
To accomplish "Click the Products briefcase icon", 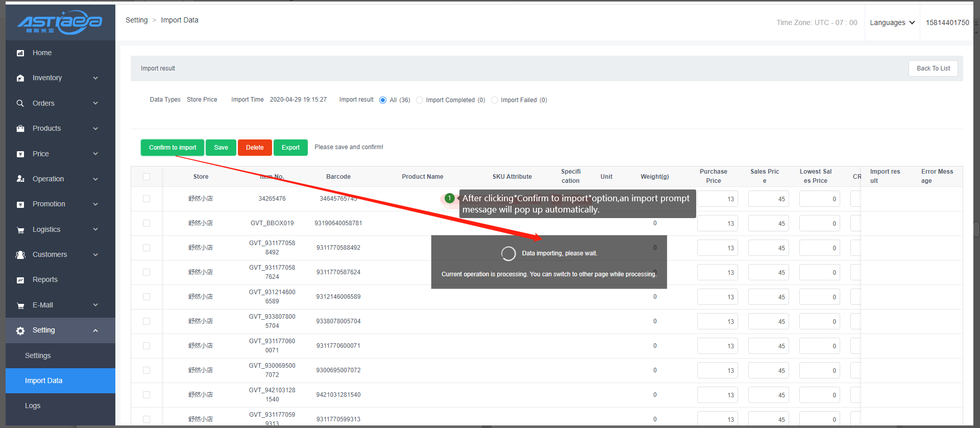I will [20, 129].
